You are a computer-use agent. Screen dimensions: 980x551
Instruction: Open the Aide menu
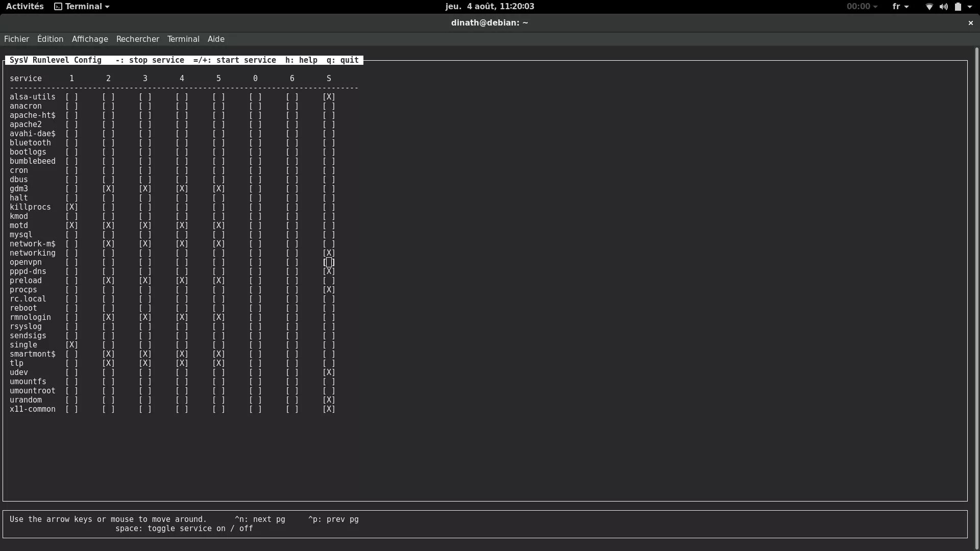216,39
